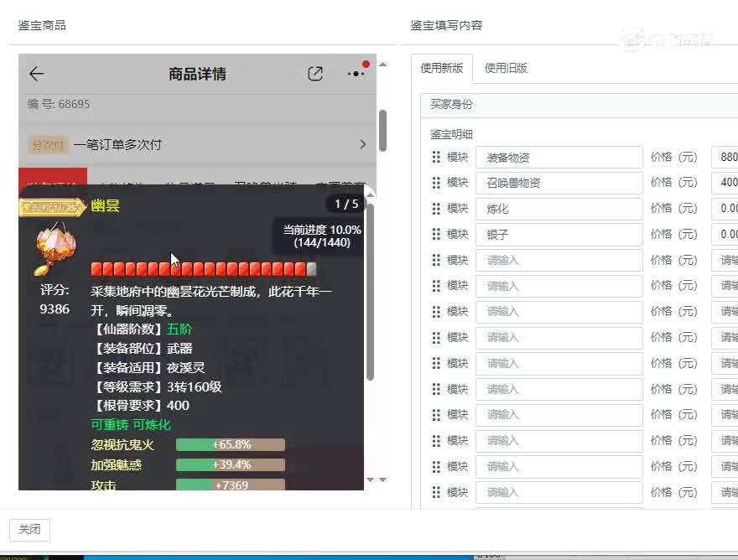
Task: Open the 一笔订单多次付 chevron row
Action: (197, 144)
